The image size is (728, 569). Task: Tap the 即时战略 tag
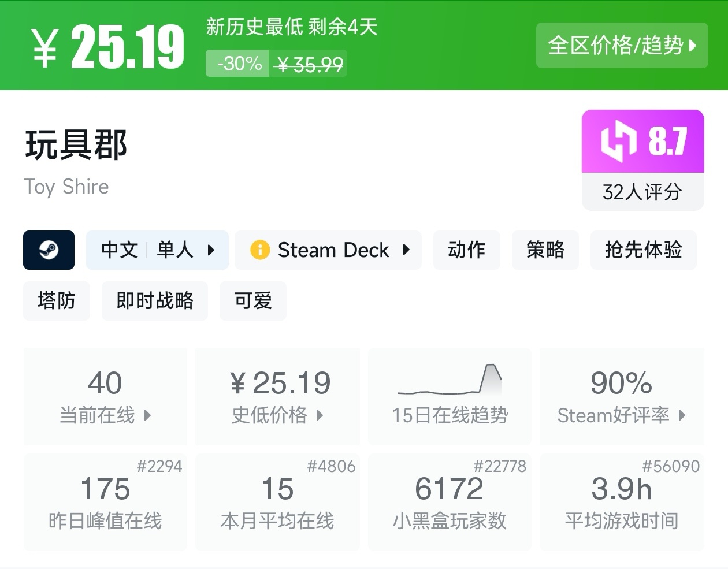click(154, 301)
